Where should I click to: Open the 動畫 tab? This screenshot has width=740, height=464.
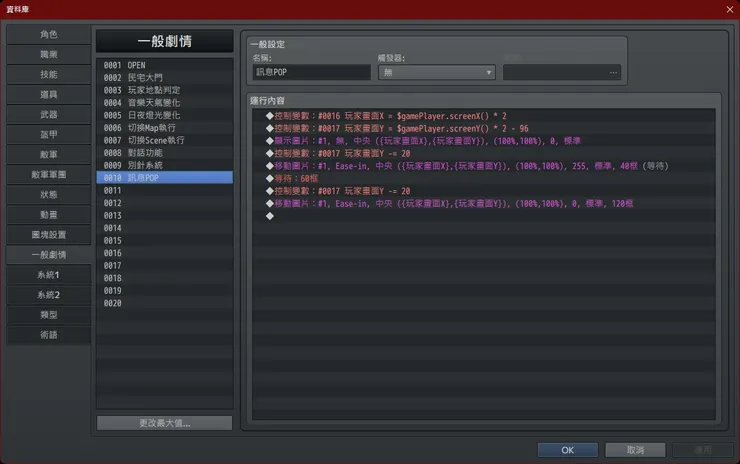coord(49,215)
